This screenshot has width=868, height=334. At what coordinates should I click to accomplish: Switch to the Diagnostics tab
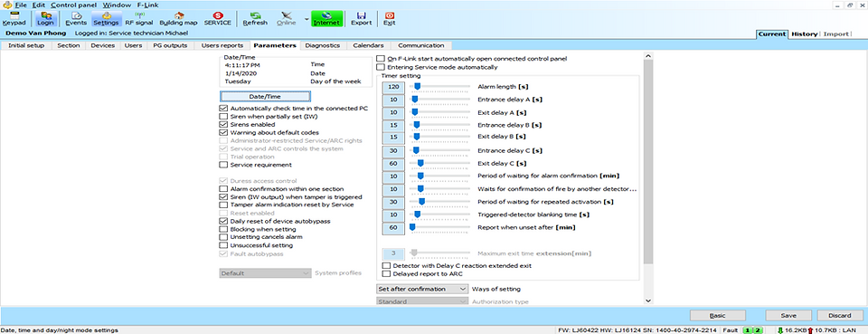pos(322,45)
